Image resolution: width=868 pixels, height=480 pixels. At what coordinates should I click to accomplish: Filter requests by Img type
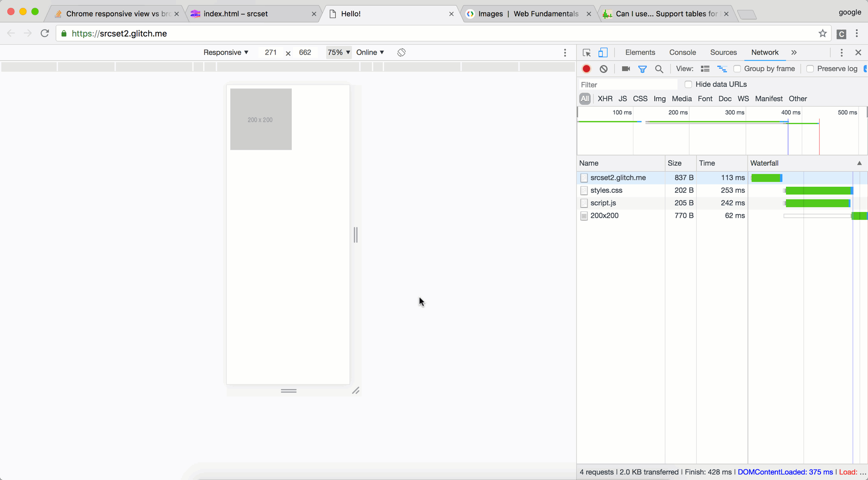tap(659, 98)
